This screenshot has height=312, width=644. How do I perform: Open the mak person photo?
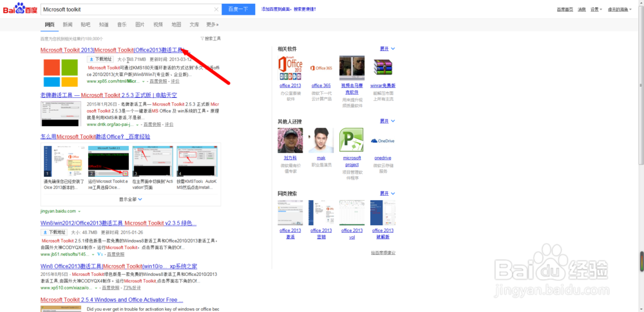pos(321,140)
